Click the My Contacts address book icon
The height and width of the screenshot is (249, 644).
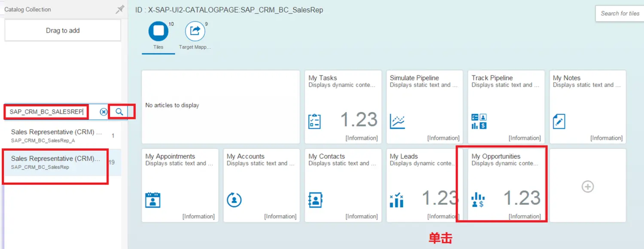pos(316,200)
